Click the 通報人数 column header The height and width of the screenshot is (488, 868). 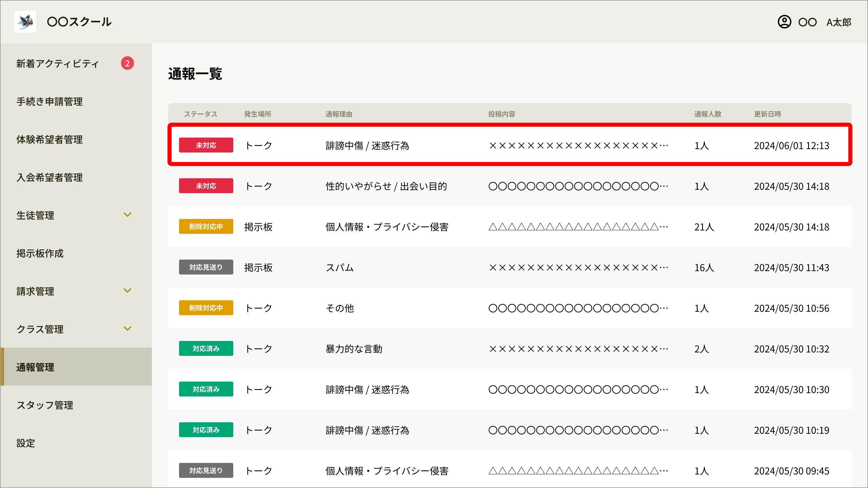[x=708, y=114]
